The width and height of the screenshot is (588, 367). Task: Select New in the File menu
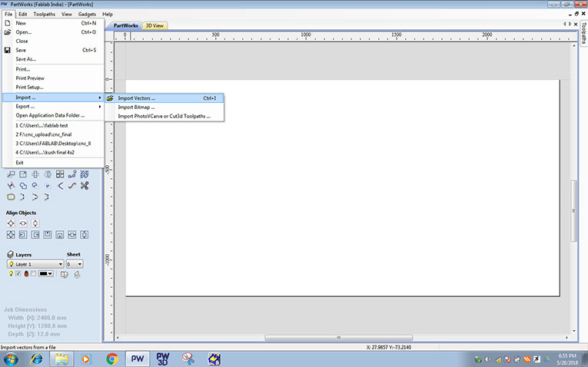coord(53,23)
